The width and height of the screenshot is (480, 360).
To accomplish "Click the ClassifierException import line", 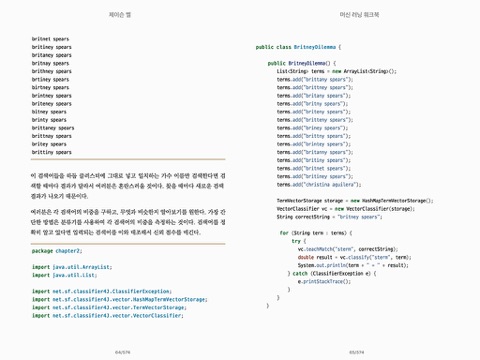I will point(102,291).
